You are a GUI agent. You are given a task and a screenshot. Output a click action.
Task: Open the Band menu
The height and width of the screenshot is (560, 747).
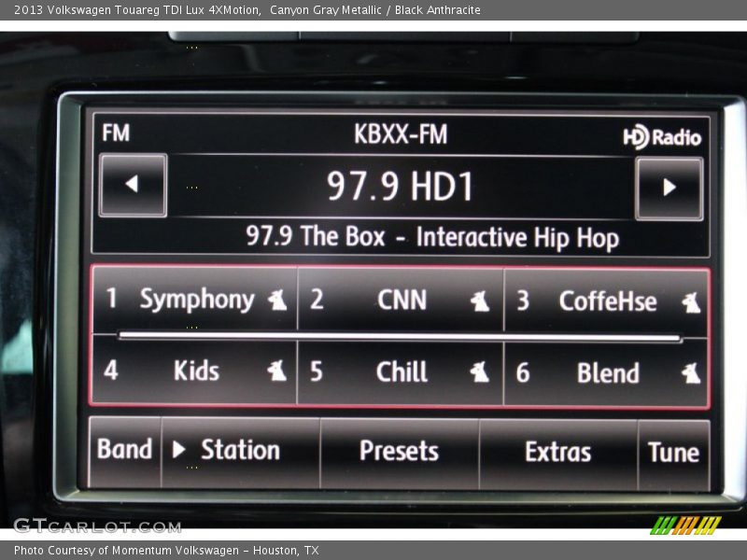[x=125, y=452]
